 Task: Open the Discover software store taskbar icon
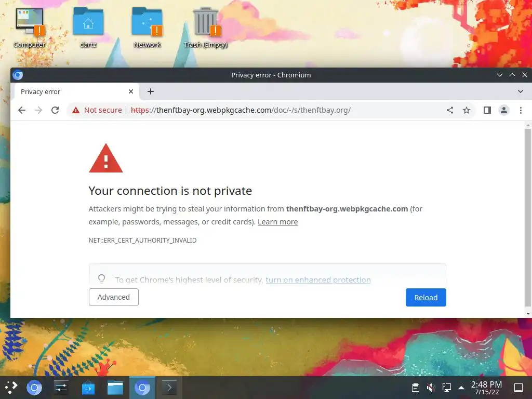[88, 388]
